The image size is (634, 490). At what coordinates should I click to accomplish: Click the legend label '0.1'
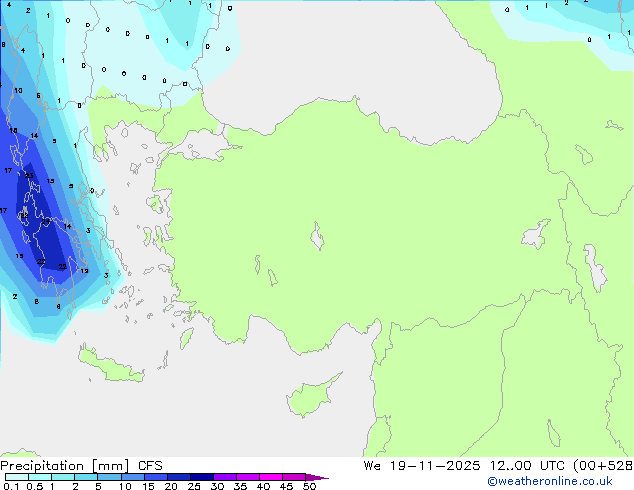point(11,486)
